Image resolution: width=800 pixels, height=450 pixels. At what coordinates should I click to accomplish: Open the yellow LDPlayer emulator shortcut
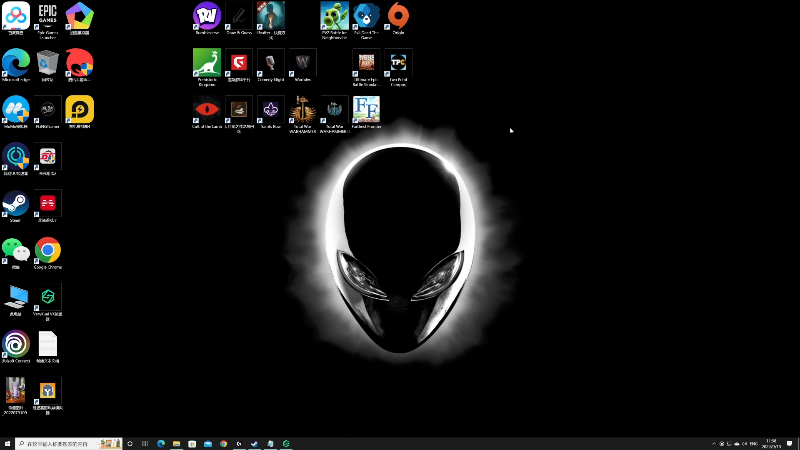point(80,111)
